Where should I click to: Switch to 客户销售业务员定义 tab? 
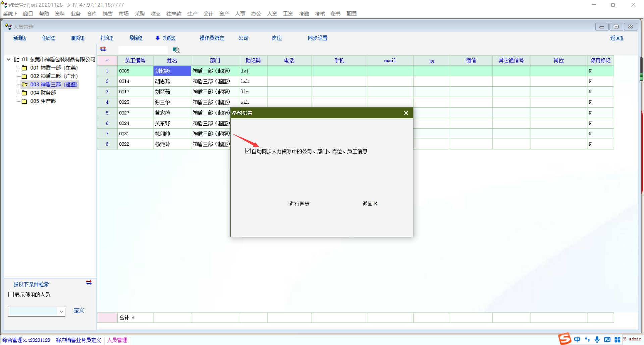pyautogui.click(x=78, y=340)
